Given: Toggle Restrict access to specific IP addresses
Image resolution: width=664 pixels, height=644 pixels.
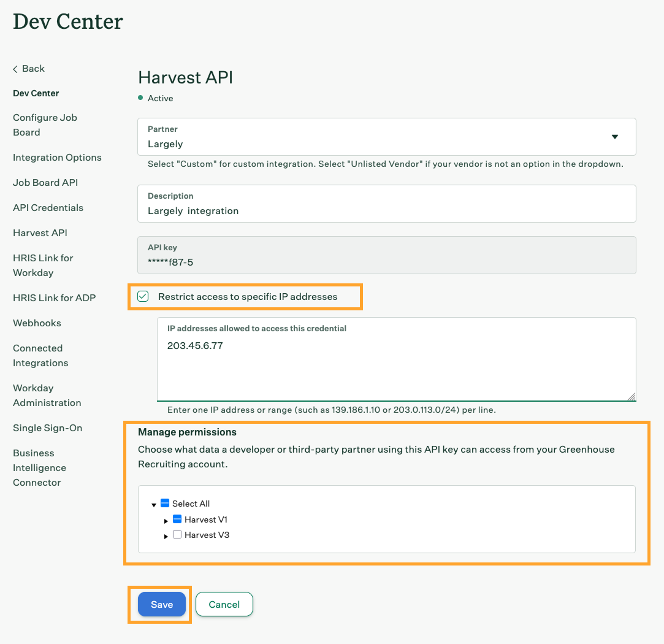Looking at the screenshot, I should pyautogui.click(x=143, y=297).
